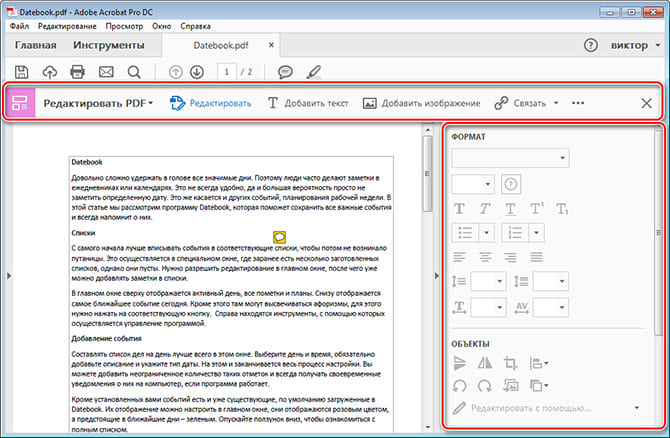
Task: Click Добавить текст button
Action: pyautogui.click(x=308, y=103)
